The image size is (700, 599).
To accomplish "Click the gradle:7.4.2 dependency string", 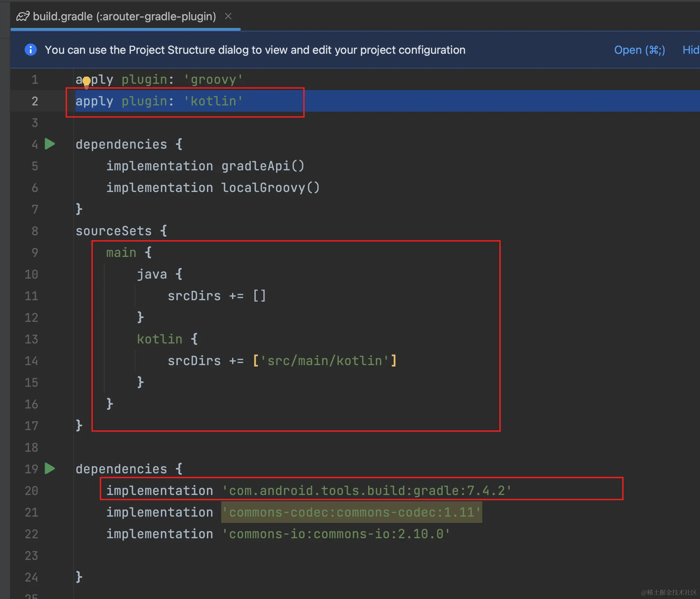I will tap(366, 490).
